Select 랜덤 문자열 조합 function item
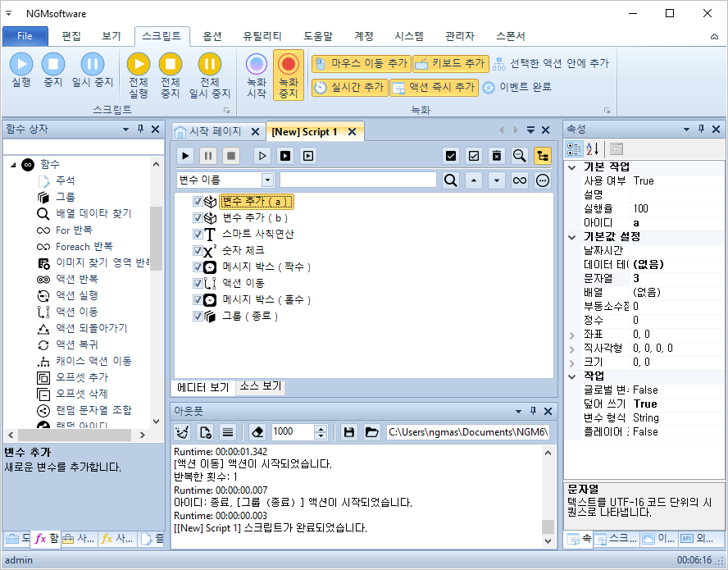Image resolution: width=728 pixels, height=570 pixels. [93, 411]
